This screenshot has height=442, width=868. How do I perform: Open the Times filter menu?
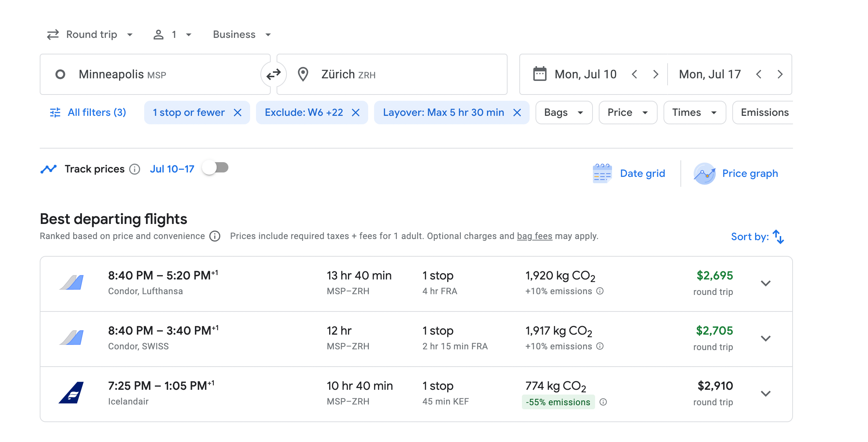[694, 113]
